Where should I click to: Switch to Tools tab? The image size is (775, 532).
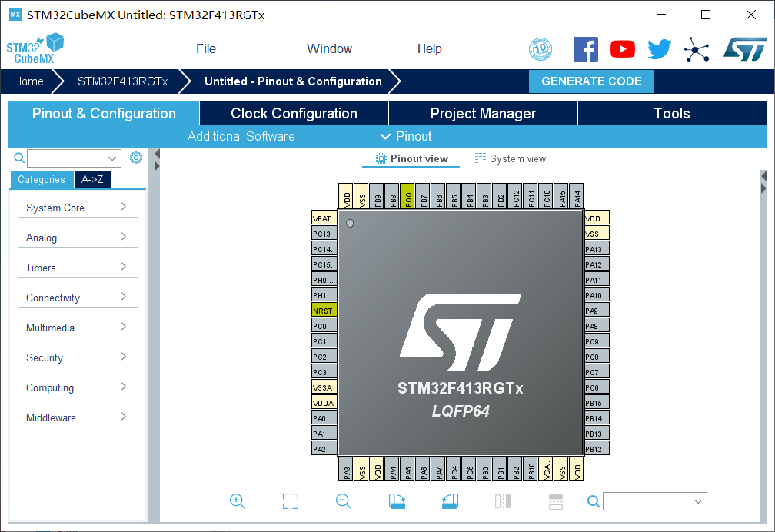point(672,113)
